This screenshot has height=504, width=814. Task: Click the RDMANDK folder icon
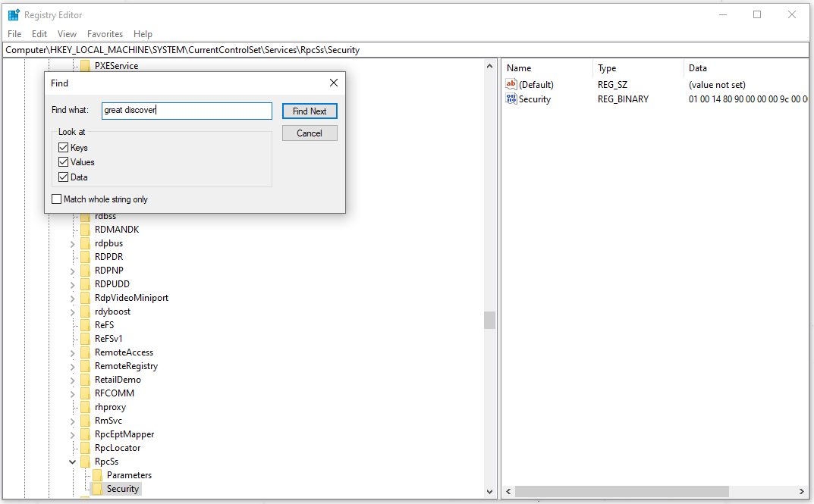(85, 229)
